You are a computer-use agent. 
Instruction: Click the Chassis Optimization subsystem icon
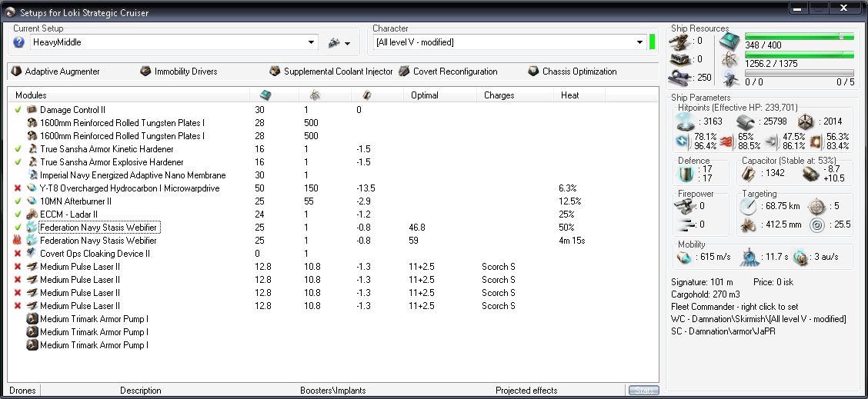(533, 71)
